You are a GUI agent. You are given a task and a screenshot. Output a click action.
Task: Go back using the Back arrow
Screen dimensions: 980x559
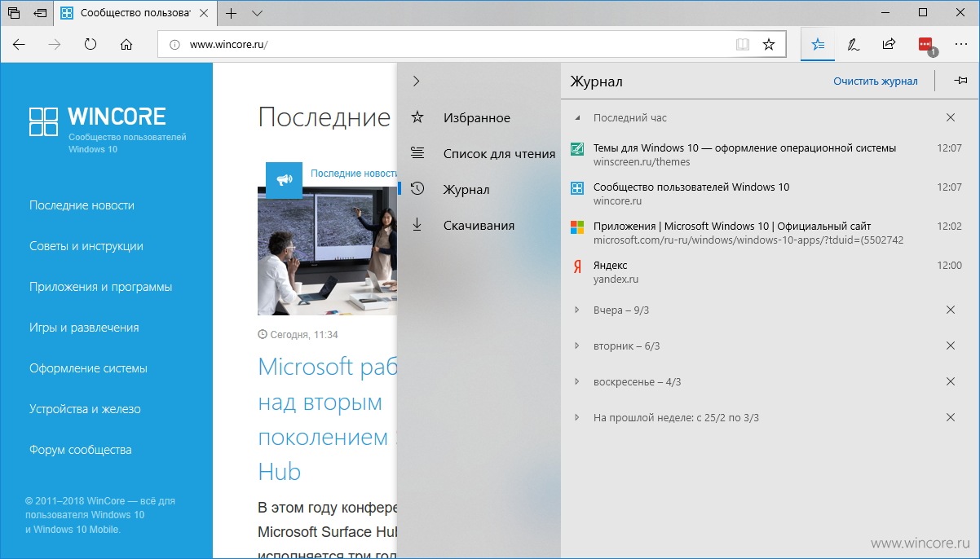click(19, 45)
